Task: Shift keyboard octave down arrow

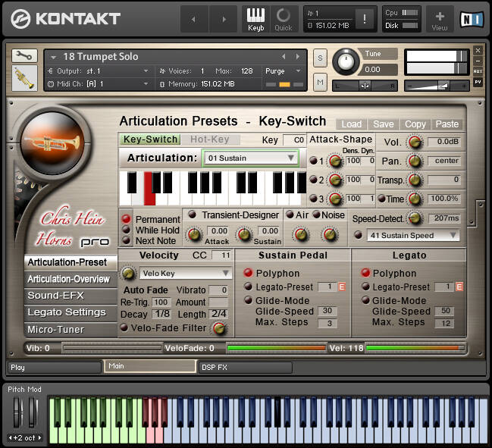Action: pyautogui.click(x=11, y=437)
